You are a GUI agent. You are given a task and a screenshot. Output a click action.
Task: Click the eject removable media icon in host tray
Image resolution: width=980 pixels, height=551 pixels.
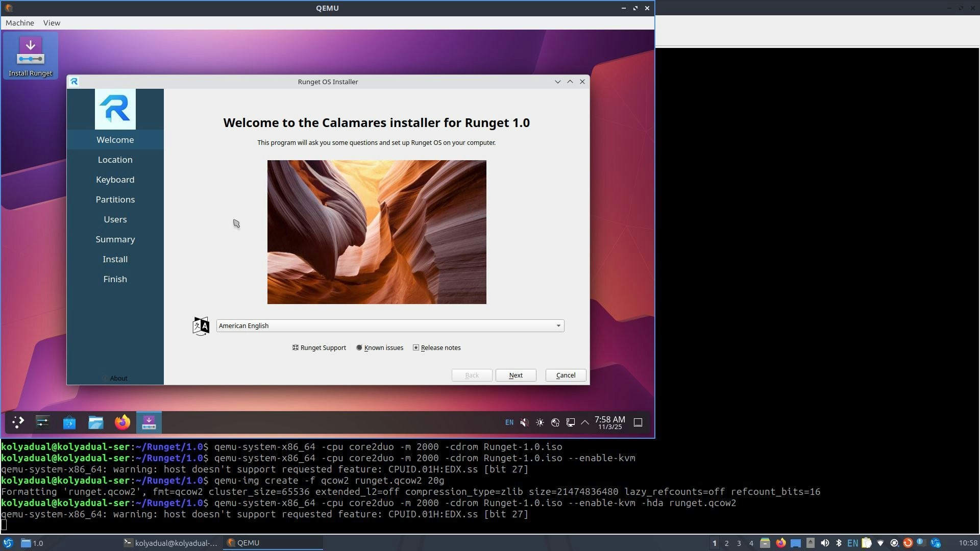click(x=811, y=543)
